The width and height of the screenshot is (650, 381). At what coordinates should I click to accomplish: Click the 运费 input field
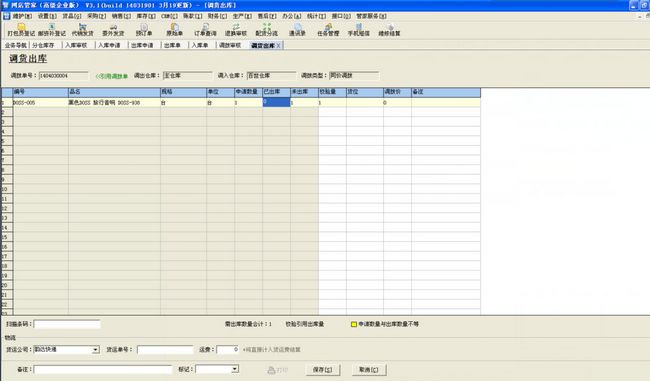click(x=228, y=350)
